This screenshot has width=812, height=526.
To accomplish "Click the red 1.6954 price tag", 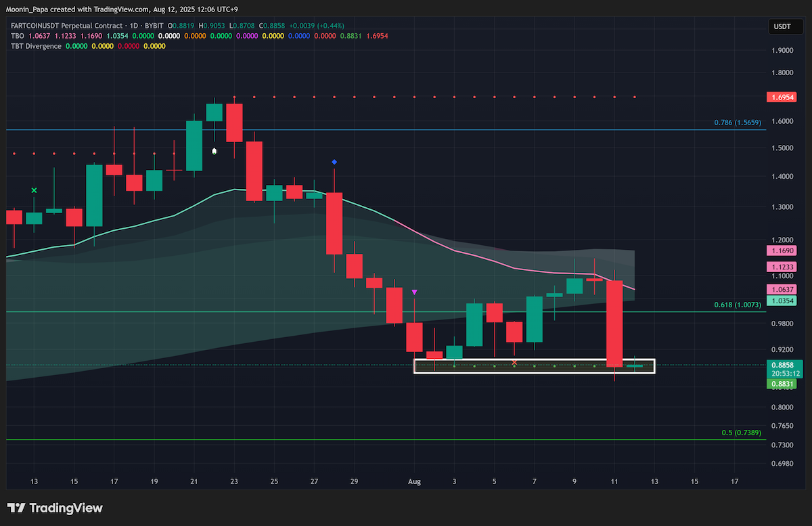I will coord(780,97).
